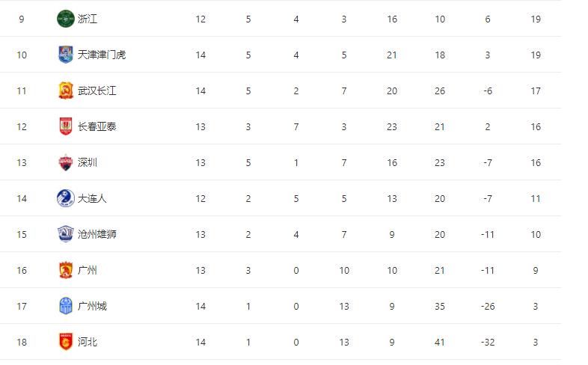Viewport: 588px width, 365px height.
Task: Click the Guangzhou City (广州城) logo
Action: click(66, 306)
